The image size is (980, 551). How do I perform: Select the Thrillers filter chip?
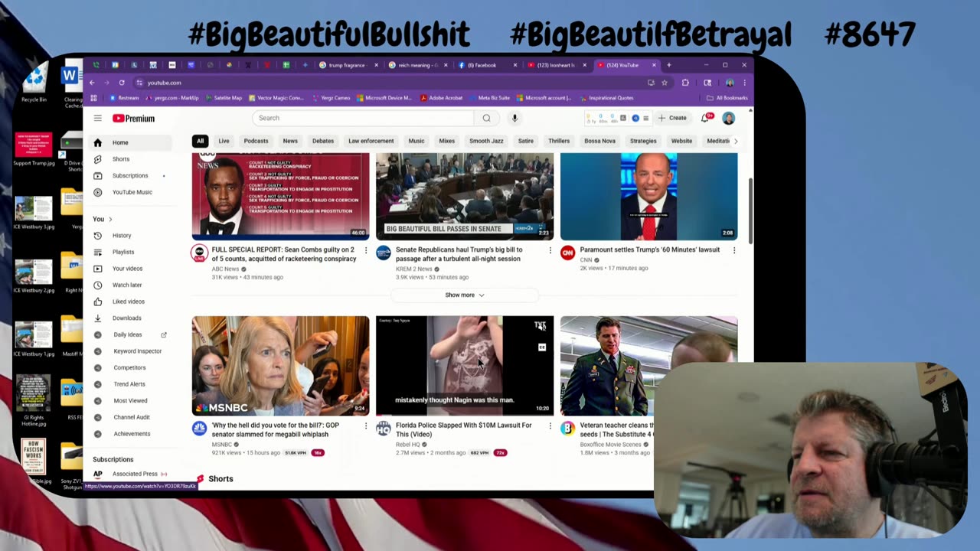pos(559,141)
